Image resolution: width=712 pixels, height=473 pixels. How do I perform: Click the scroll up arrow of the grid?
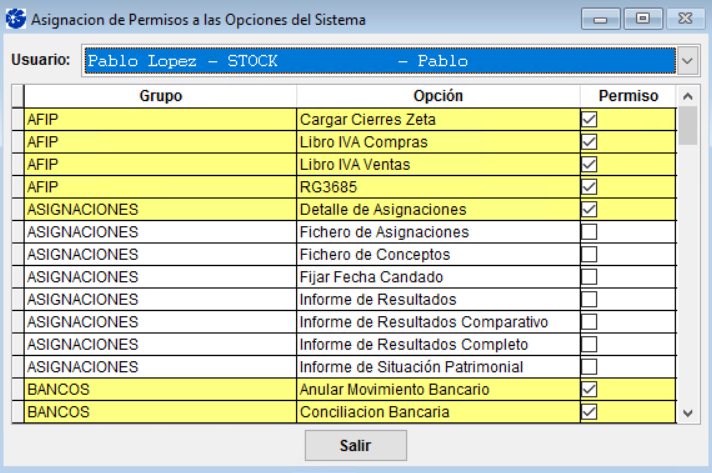tap(687, 96)
